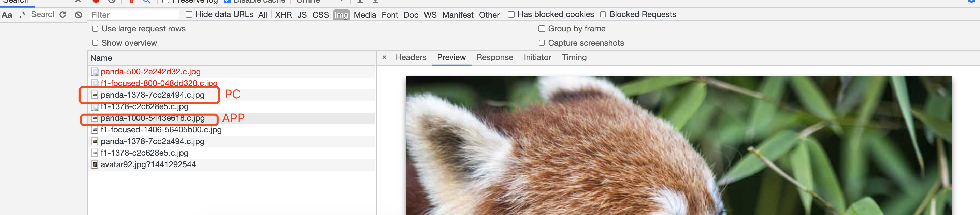
Task: Click the refresh search icon
Action: click(x=63, y=15)
